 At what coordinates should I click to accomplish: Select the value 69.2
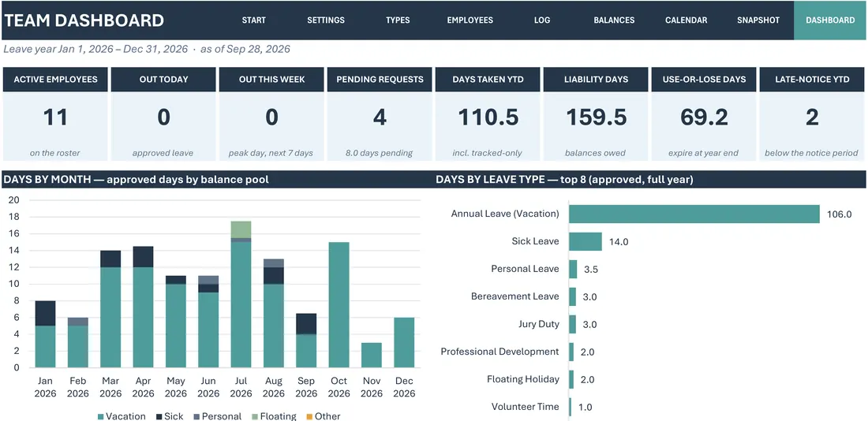[x=704, y=117]
